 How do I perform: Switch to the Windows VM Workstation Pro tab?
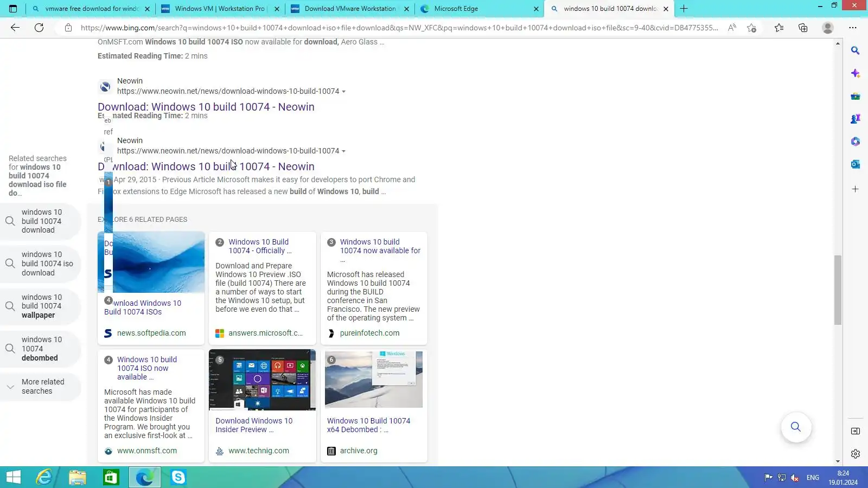click(x=220, y=9)
